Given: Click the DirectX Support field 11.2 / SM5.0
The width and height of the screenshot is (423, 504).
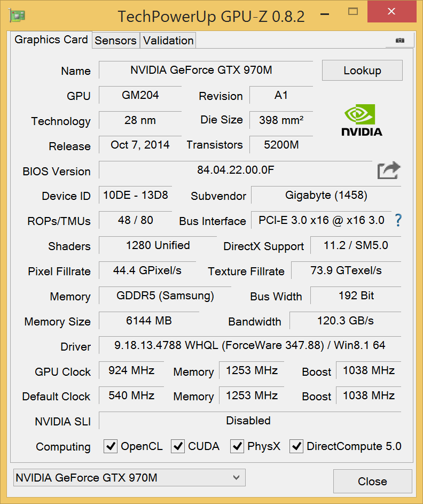Looking at the screenshot, I should [x=356, y=245].
